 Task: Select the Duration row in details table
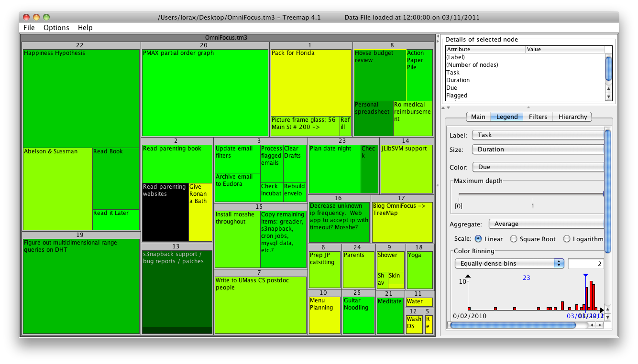525,80
